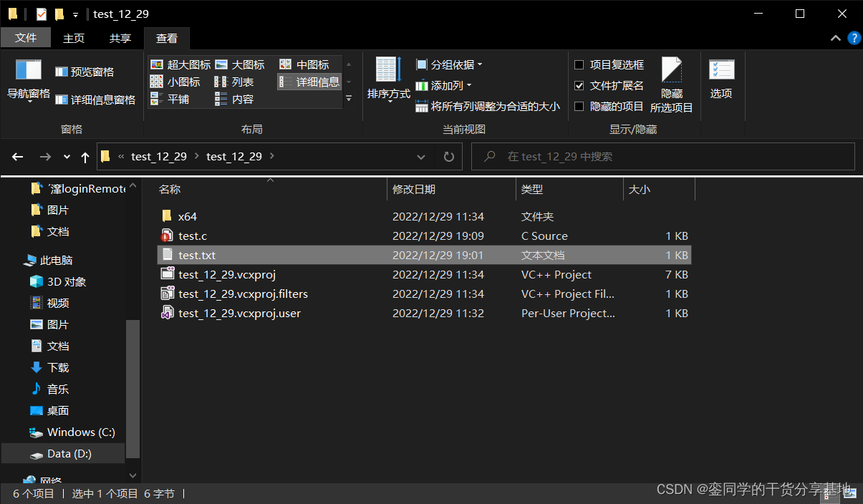This screenshot has width=863, height=504.
Task: Open Group by dropdown
Action: pyautogui.click(x=449, y=64)
